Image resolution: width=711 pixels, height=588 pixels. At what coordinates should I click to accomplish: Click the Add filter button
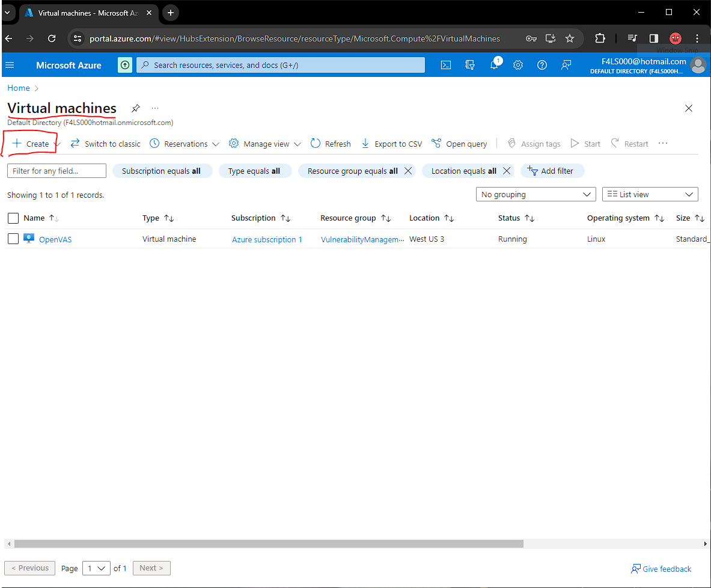click(x=552, y=171)
